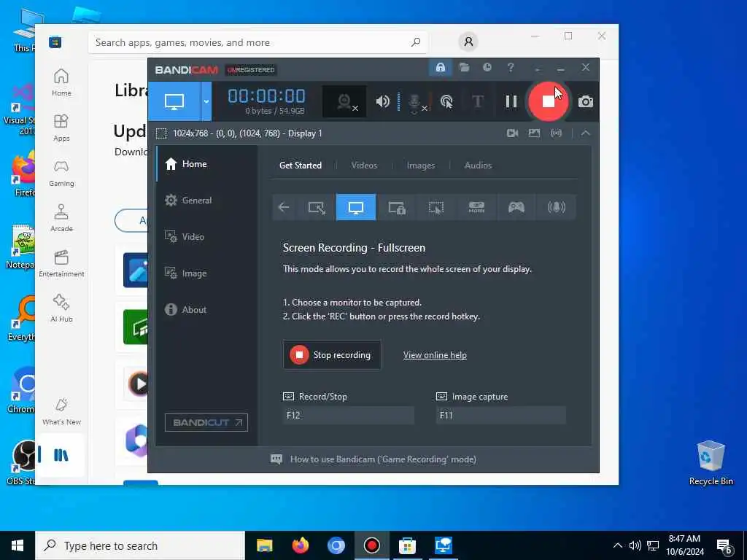
Task: Open the recording mode dropdown arrow
Action: pyautogui.click(x=206, y=101)
